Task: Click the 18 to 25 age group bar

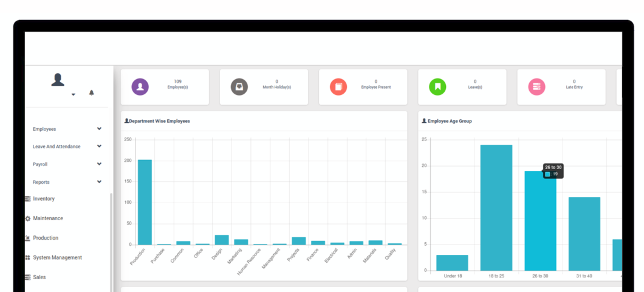Action: click(x=496, y=207)
